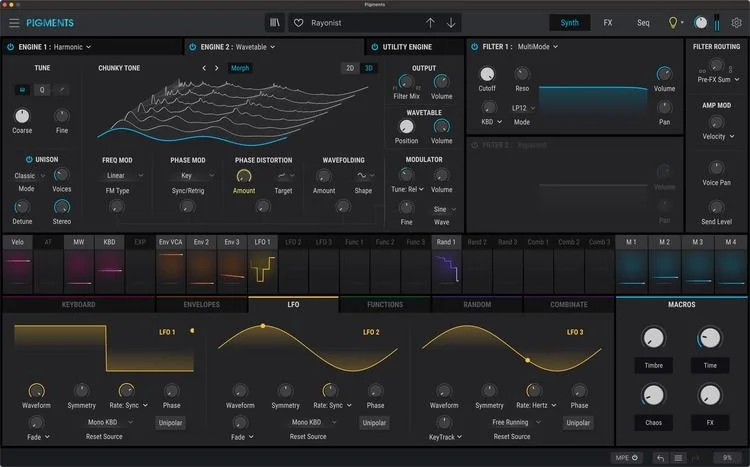This screenshot has width=750, height=467.
Task: Open Filter 1 MultiMode type dropdown
Action: (x=538, y=46)
